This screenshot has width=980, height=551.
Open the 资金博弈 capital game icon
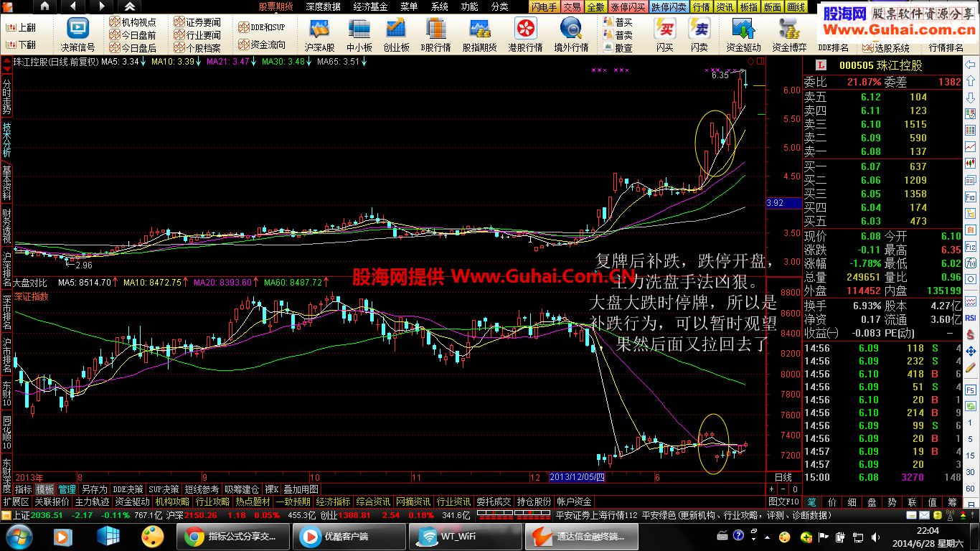[x=789, y=34]
